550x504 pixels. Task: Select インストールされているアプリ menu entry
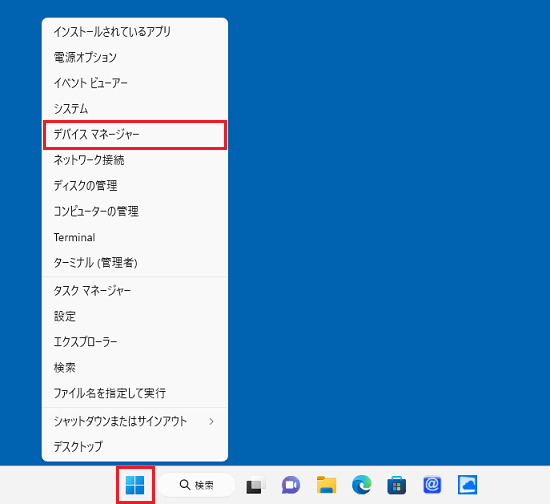click(x=135, y=32)
